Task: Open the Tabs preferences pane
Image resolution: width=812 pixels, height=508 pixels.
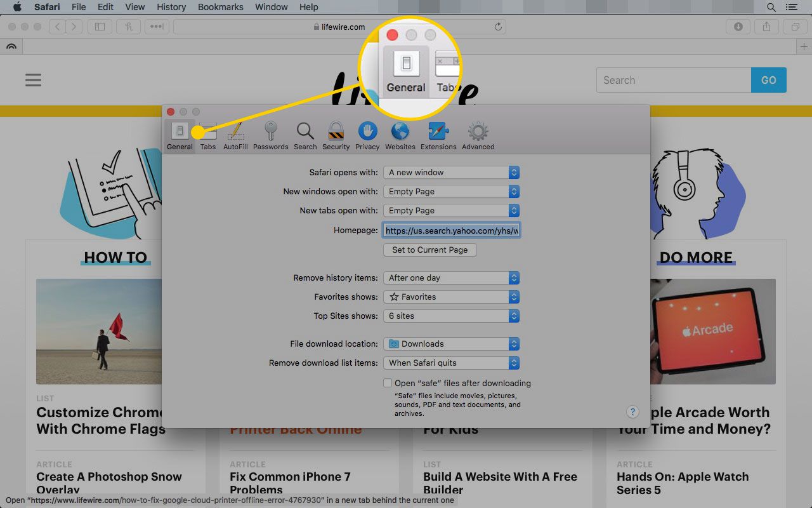Action: tap(208, 136)
